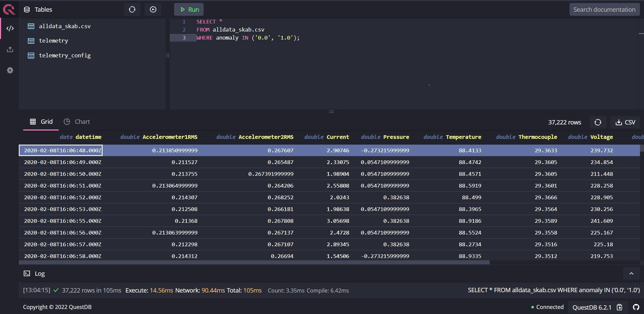Copy the QuestDB 6.2.1 version info
The width and height of the screenshot is (644, 314).
[x=620, y=307]
